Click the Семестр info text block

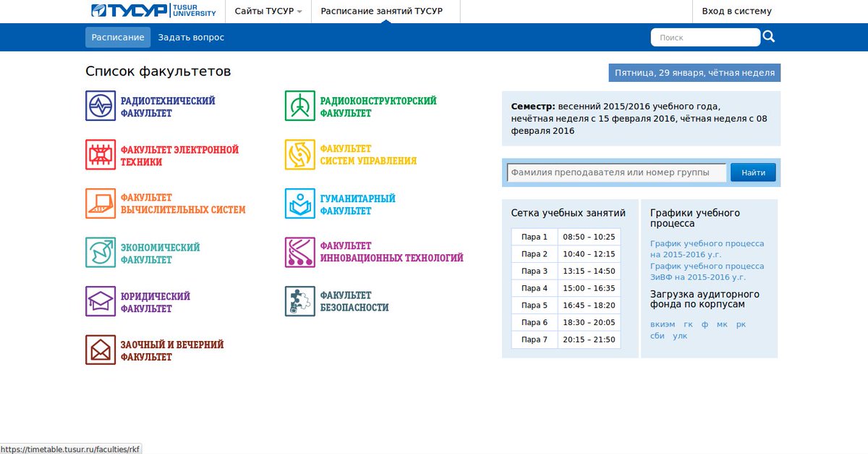(x=641, y=118)
